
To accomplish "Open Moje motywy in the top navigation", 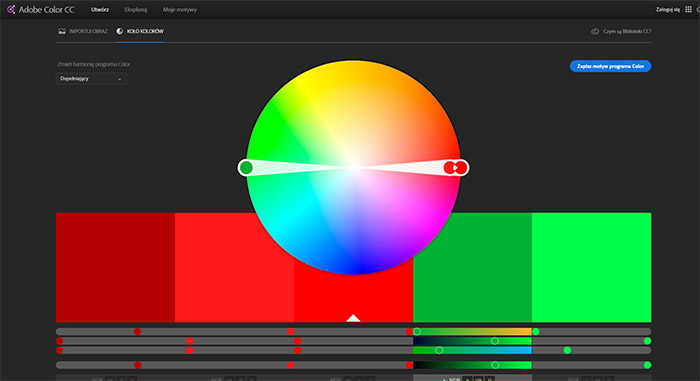I will pyautogui.click(x=179, y=9).
